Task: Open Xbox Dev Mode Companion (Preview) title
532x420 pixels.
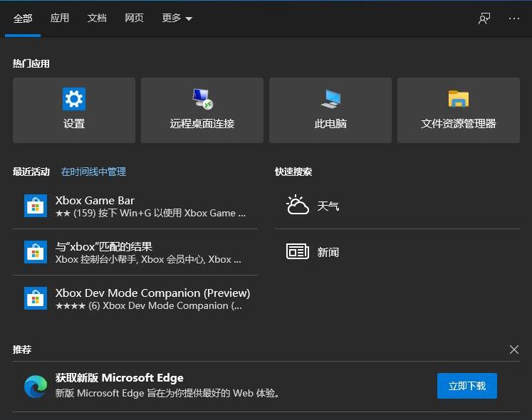Action: pyautogui.click(x=152, y=293)
